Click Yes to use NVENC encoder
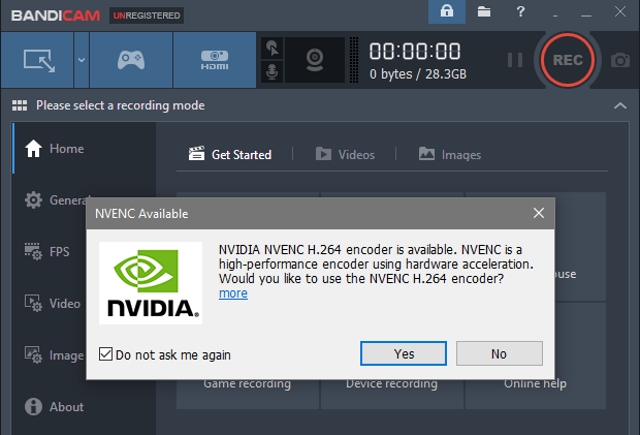640x435 pixels. pyautogui.click(x=403, y=353)
